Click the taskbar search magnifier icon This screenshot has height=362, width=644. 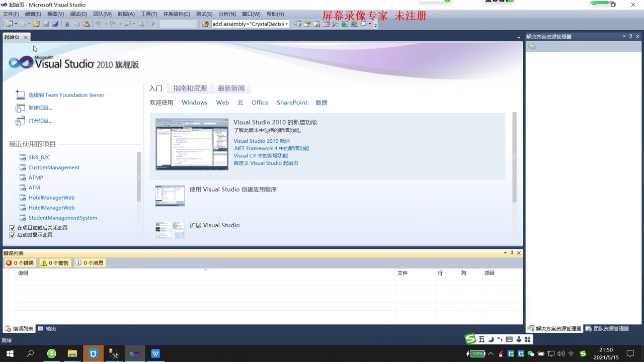30,353
